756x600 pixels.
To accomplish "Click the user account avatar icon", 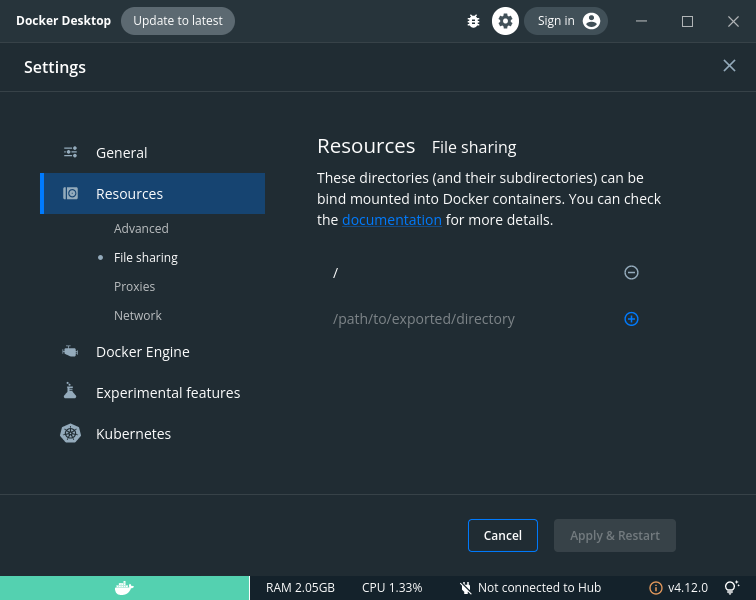I will pyautogui.click(x=591, y=21).
